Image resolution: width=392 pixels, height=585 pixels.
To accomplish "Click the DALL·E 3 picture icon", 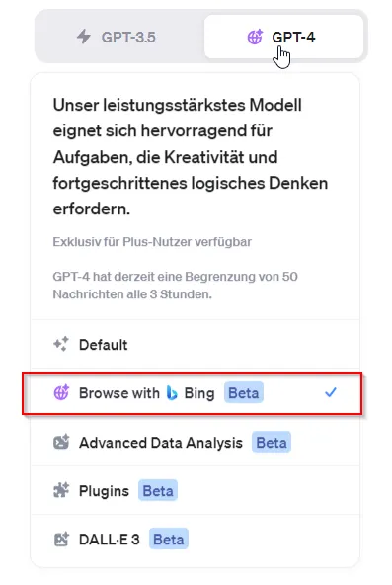I will pos(61,540).
